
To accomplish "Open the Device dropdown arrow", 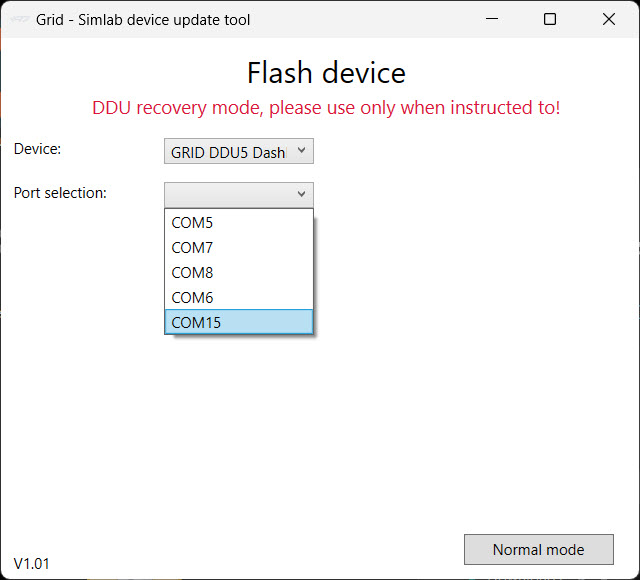I will coord(301,151).
